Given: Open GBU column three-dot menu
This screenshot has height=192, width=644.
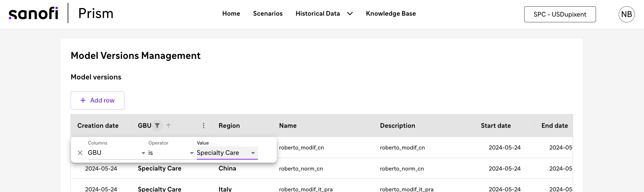Looking at the screenshot, I should coord(204,125).
